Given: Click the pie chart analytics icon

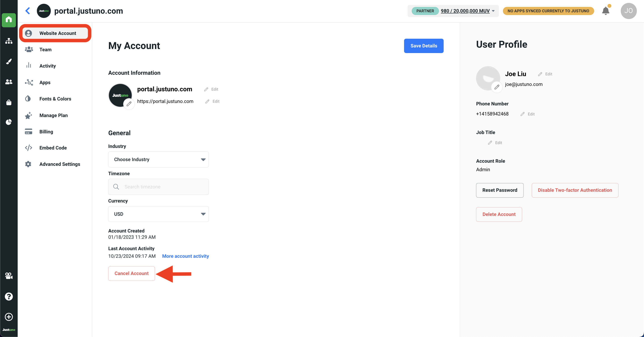Looking at the screenshot, I should point(9,122).
